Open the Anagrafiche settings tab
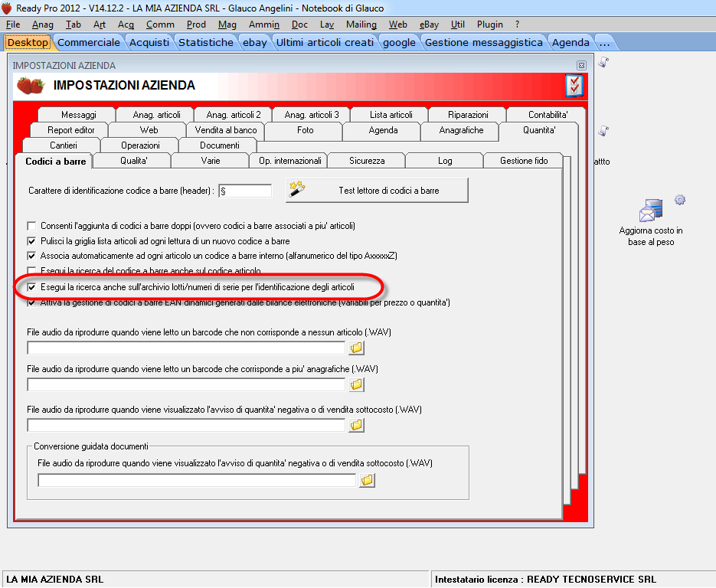 point(461,130)
